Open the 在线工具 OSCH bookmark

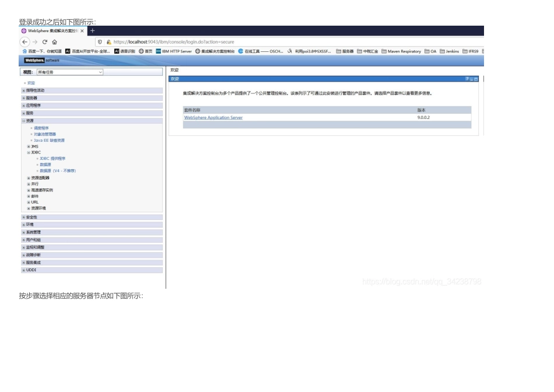click(x=261, y=51)
